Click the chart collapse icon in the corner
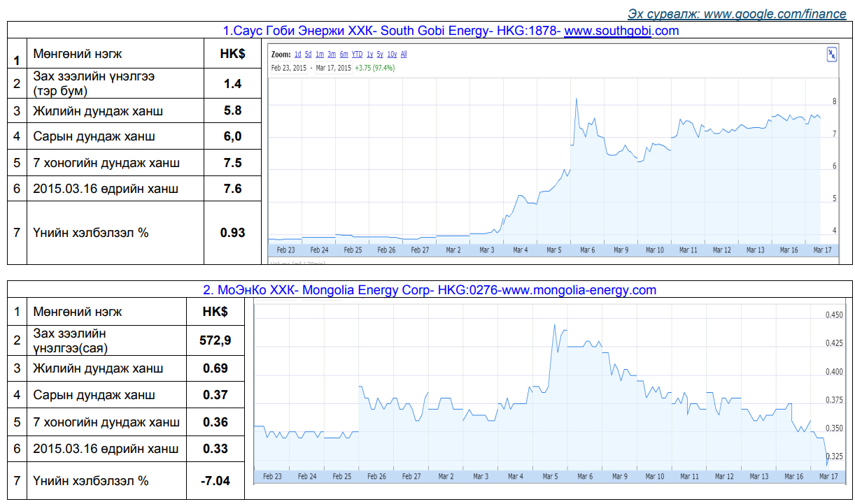The image size is (855, 504). [831, 55]
